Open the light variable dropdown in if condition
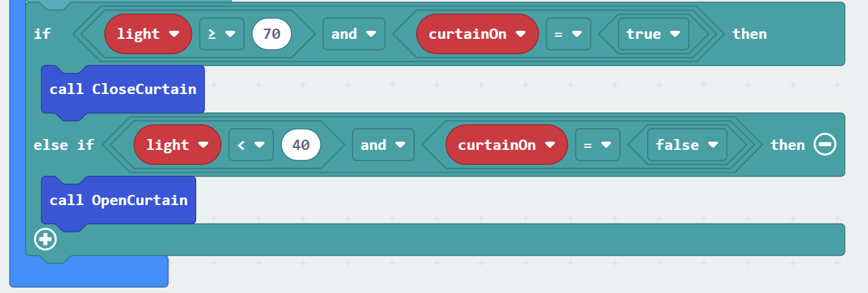 [148, 34]
